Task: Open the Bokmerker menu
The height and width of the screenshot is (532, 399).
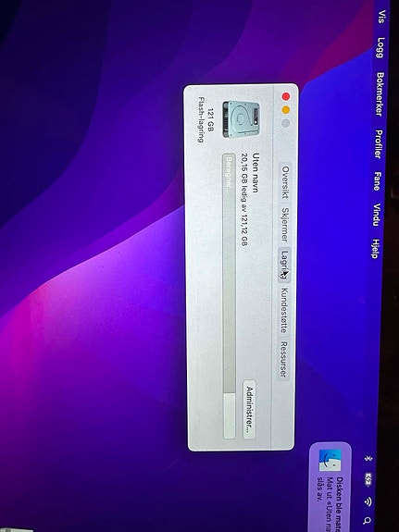Action: [x=380, y=94]
